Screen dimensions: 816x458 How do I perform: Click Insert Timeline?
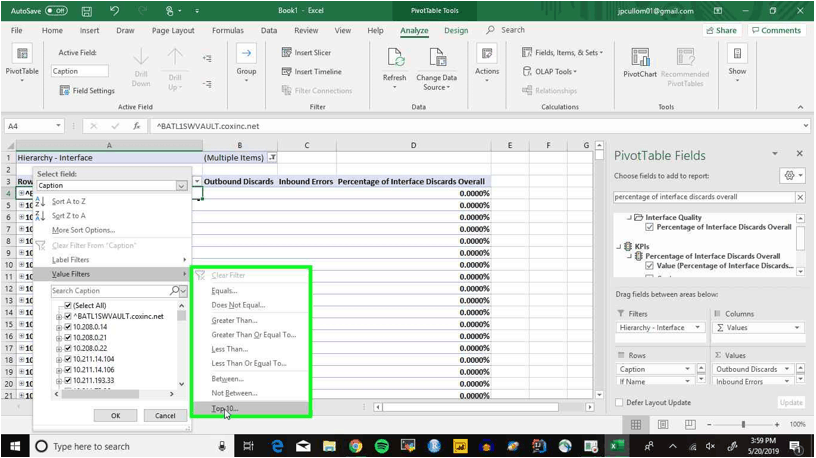(x=311, y=72)
